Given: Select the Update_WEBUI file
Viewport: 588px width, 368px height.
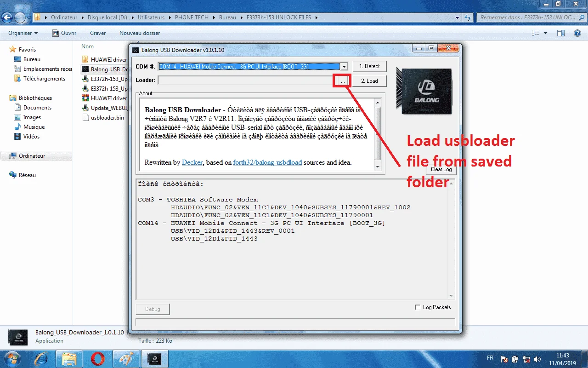Looking at the screenshot, I should pyautogui.click(x=104, y=108).
